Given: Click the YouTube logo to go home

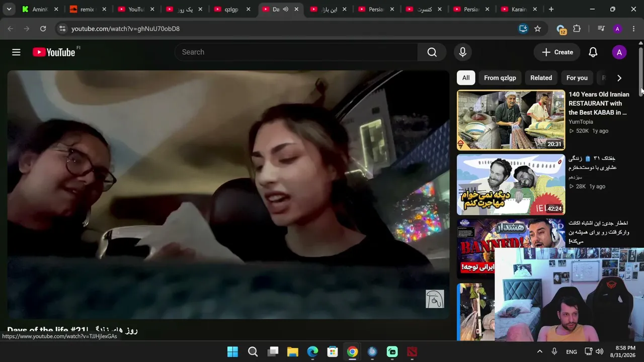Looking at the screenshot, I should [54, 52].
